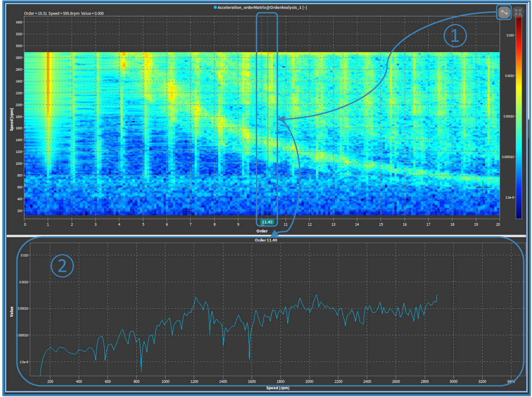The height and width of the screenshot is (397, 532).
Task: Select the teal 11.40 order cursor label
Action: click(267, 222)
